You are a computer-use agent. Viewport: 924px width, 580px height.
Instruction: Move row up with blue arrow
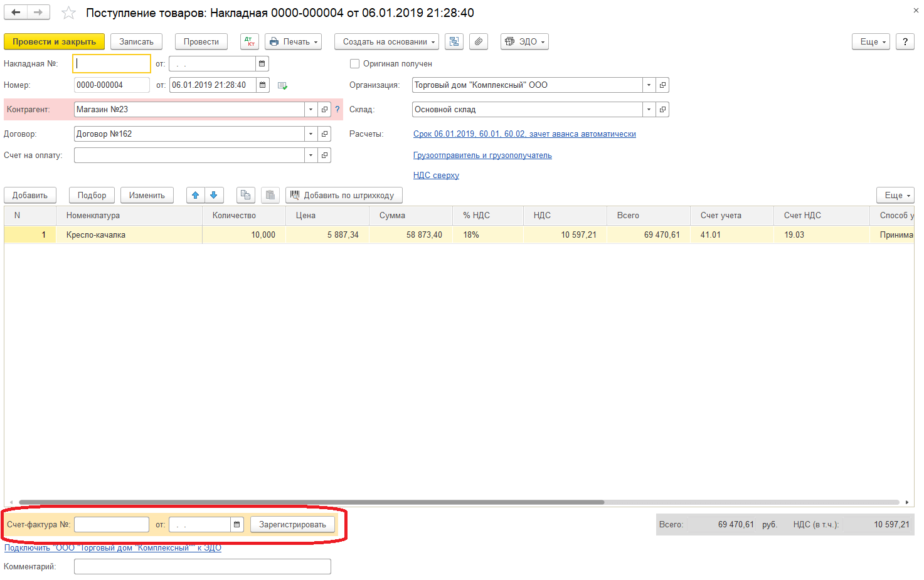point(196,196)
